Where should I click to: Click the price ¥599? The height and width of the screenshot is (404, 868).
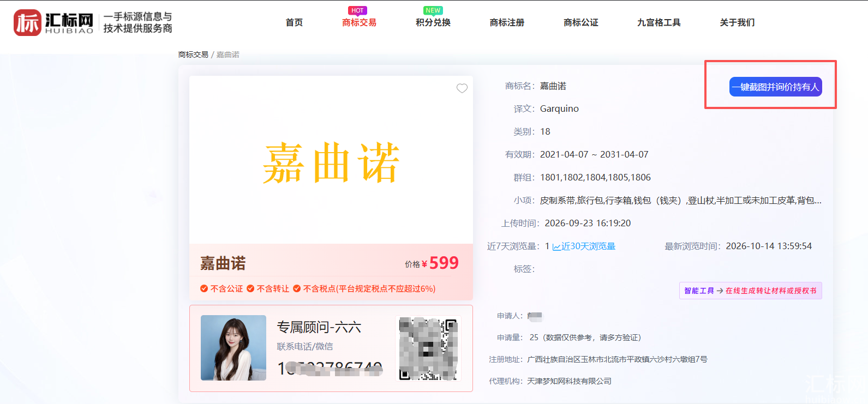[x=440, y=263]
